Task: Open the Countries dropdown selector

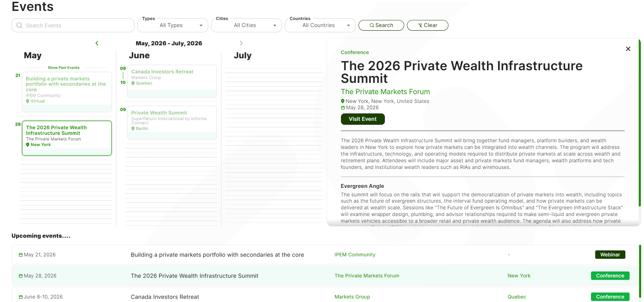Action: tap(320, 25)
